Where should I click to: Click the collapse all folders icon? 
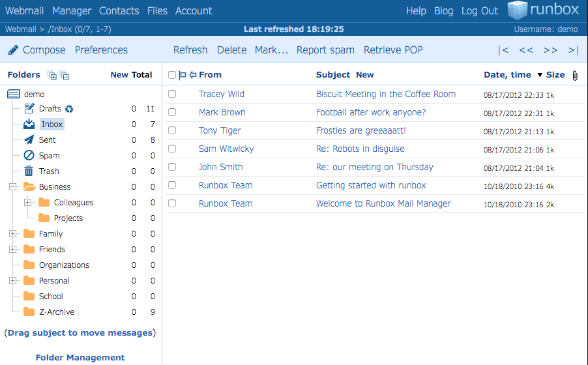(65, 75)
